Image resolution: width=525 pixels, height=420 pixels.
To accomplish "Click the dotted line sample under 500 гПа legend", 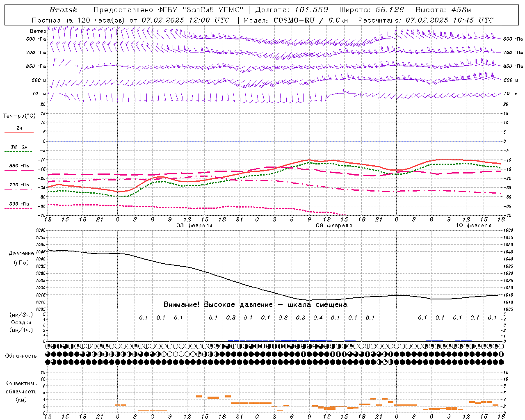I will (x=19, y=208).
